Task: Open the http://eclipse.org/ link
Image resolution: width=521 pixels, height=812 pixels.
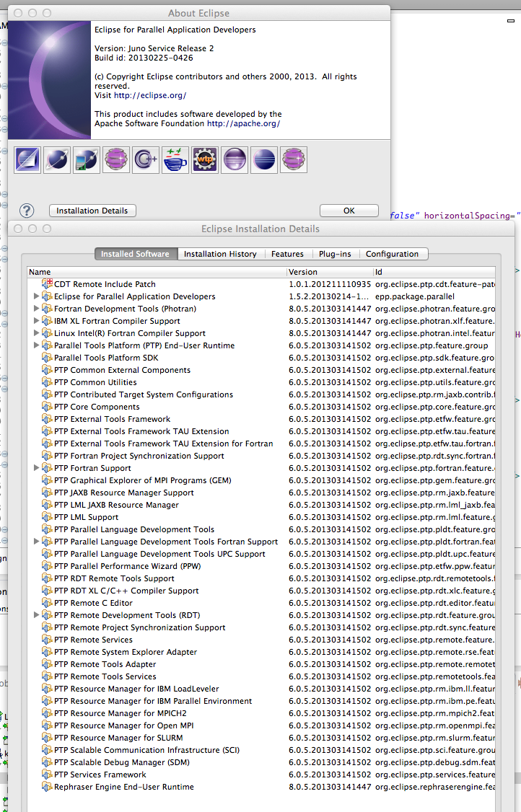Action: pyautogui.click(x=150, y=95)
